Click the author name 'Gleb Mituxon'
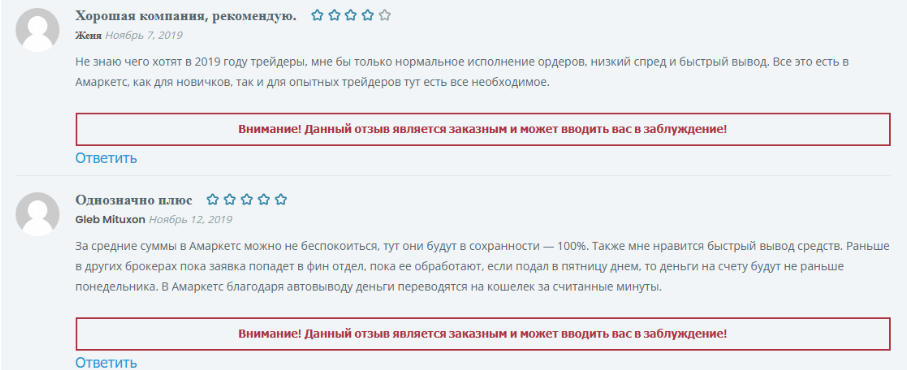The width and height of the screenshot is (907, 370). coord(110,220)
